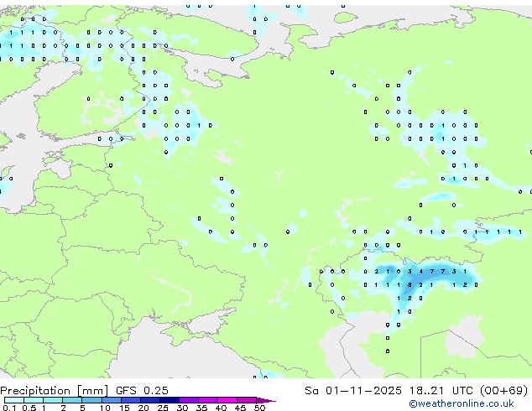Click the '0.1' legend scale label
Viewport: 532px width, 411px height.
(x=9, y=408)
